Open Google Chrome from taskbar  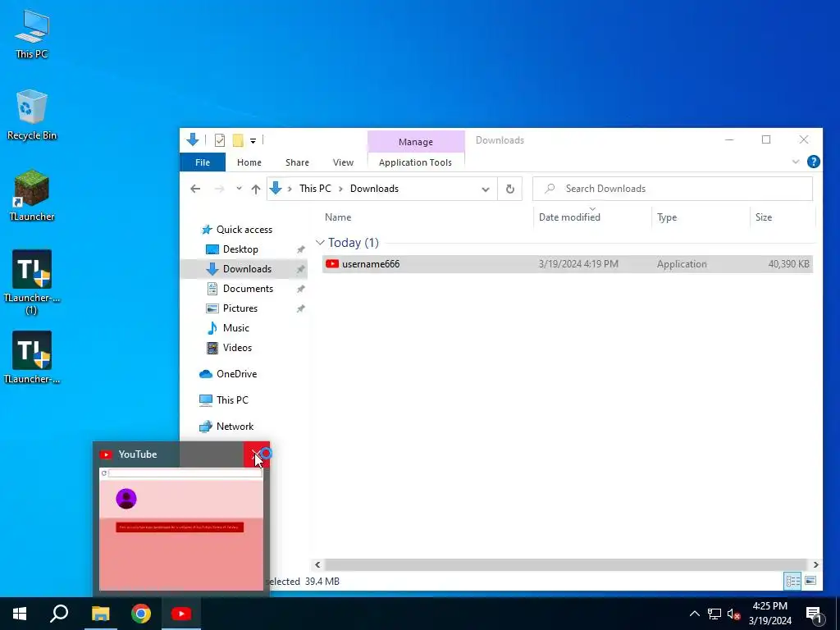[141, 614]
